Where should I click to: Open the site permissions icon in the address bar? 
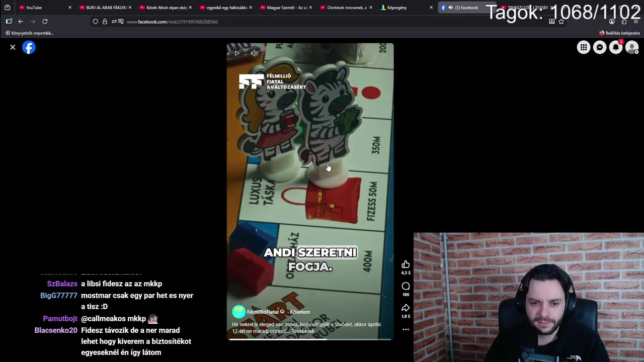(114, 22)
